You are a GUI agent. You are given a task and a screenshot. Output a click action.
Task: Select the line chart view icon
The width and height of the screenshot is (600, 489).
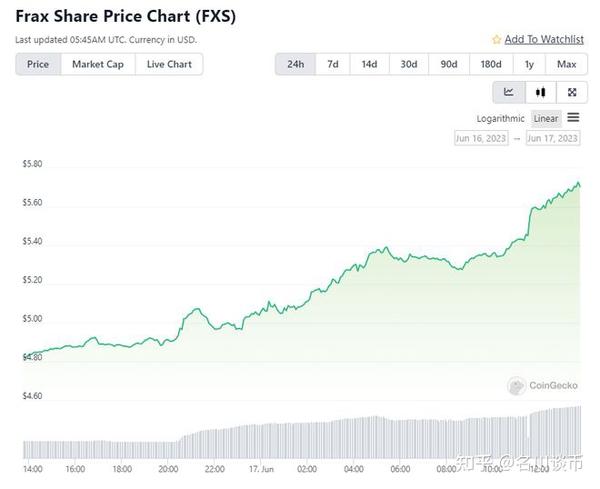[509, 92]
